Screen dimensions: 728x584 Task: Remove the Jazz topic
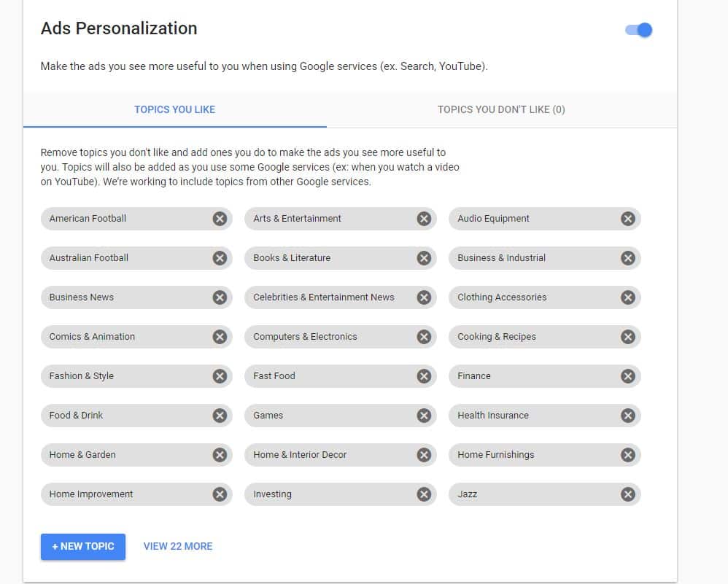pos(628,494)
